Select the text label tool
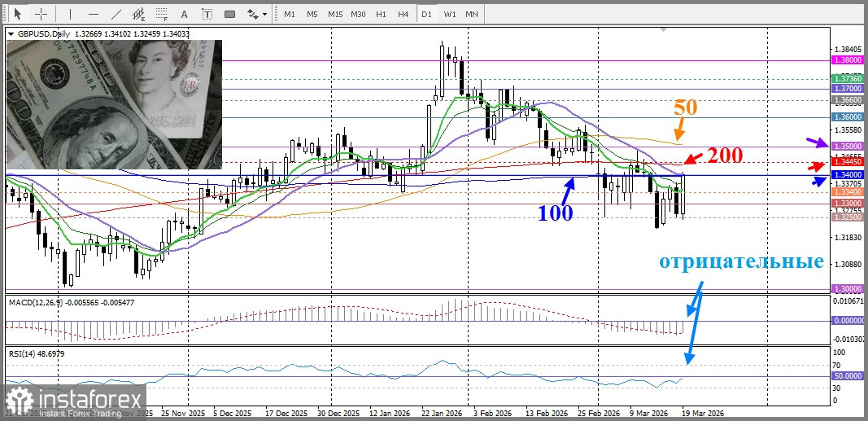The image size is (868, 421). 207,14
